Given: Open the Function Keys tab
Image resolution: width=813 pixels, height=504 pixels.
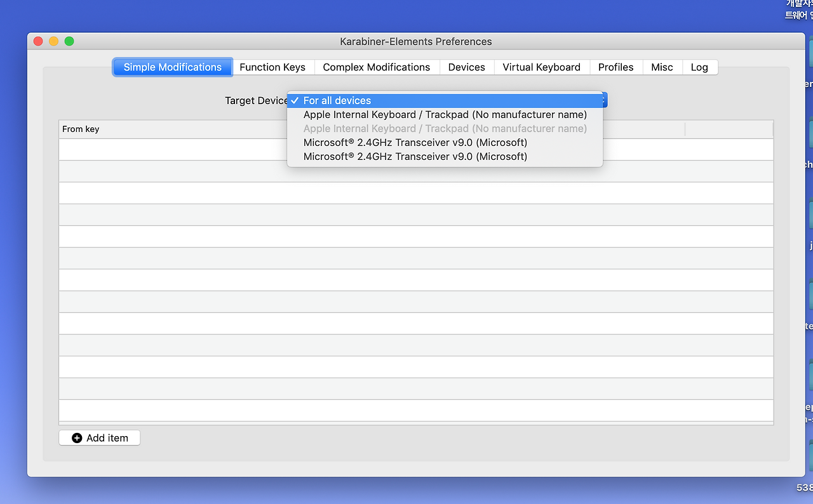Looking at the screenshot, I should (x=272, y=67).
